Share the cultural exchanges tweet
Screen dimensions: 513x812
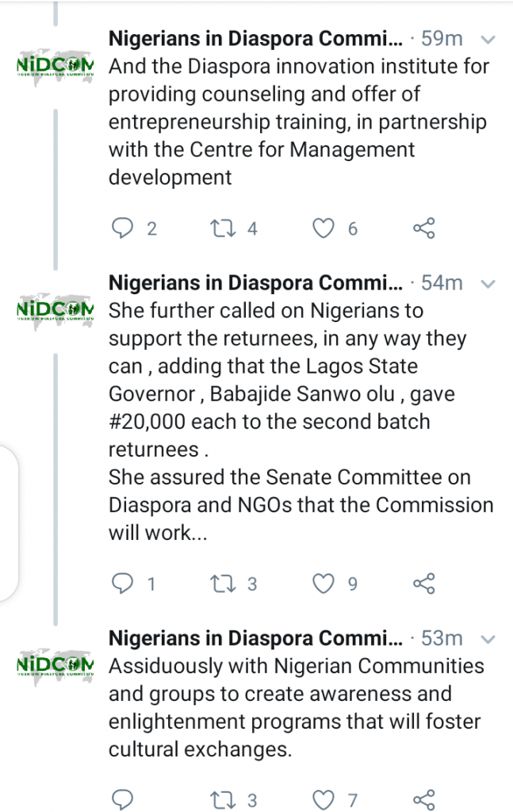tap(424, 798)
